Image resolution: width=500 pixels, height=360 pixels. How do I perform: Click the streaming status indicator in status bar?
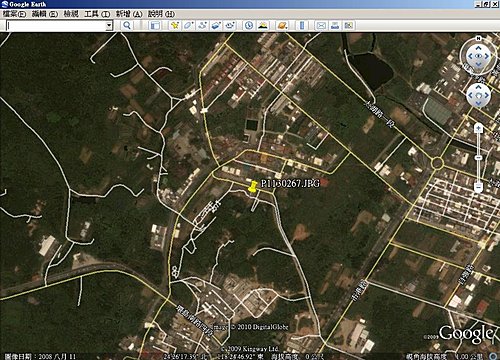pos(494,356)
